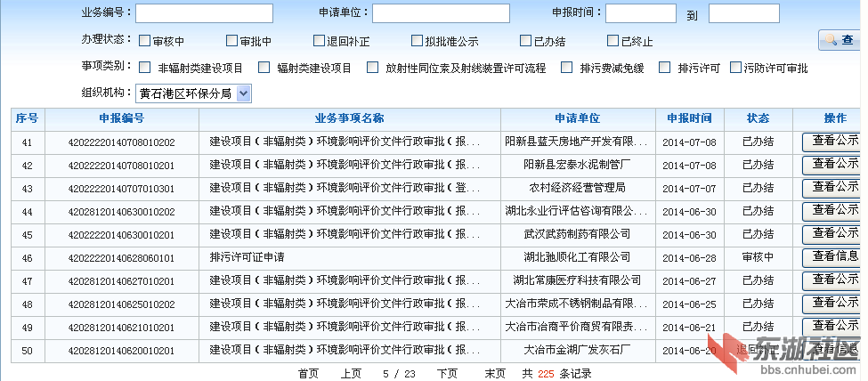868x381 pixels.
Task: Select 申报编号 42022220140628060101
Action: pos(121,258)
